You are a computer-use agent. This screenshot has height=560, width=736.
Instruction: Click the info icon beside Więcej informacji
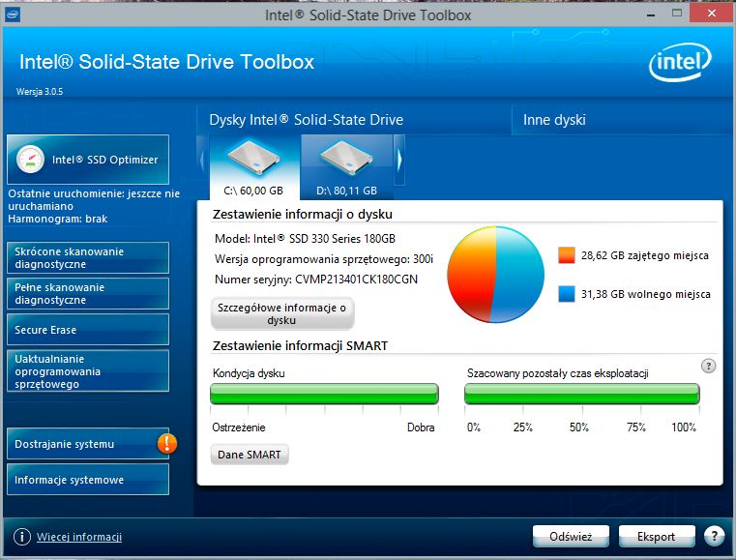(21, 537)
